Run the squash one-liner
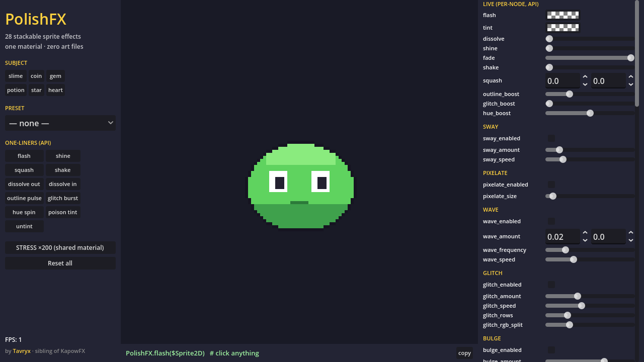This screenshot has width=644, height=362. (x=24, y=170)
